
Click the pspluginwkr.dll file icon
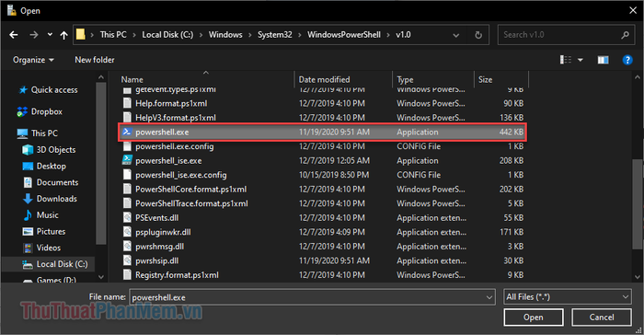(127, 232)
